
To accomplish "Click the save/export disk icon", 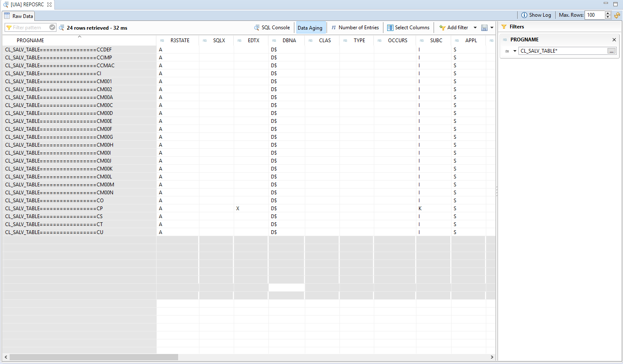I will 484,28.
